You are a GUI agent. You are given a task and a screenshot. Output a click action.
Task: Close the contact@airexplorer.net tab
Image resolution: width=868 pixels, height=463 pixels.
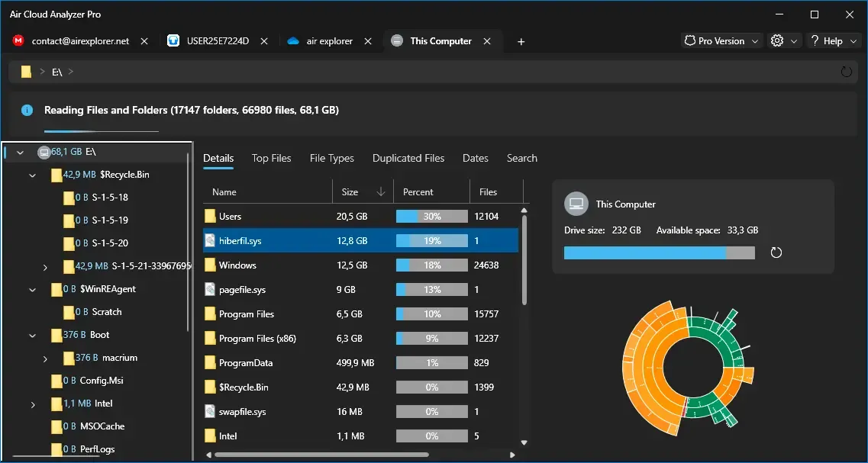[144, 41]
